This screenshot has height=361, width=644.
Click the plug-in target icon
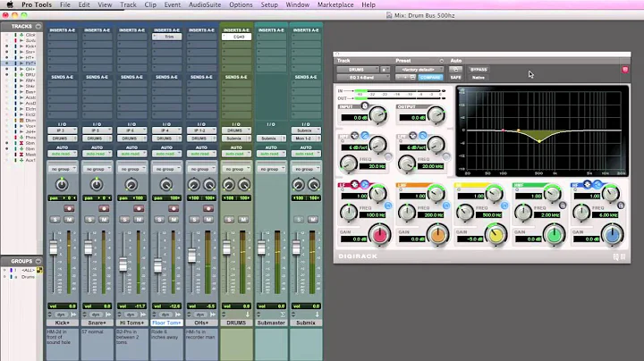pyautogui.click(x=625, y=70)
